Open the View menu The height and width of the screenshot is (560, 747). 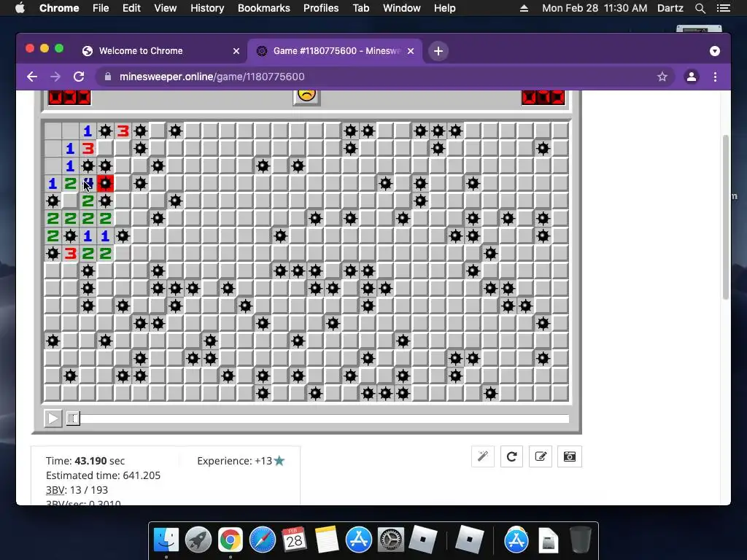click(166, 8)
